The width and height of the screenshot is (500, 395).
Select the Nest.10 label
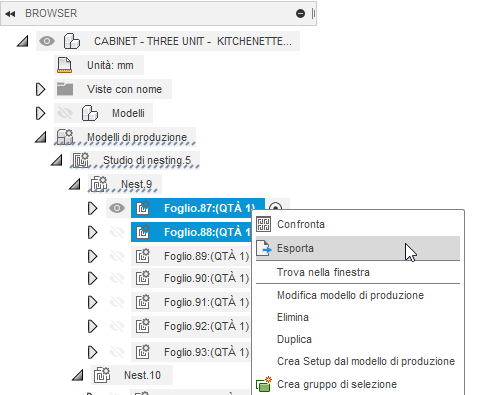pyautogui.click(x=142, y=375)
